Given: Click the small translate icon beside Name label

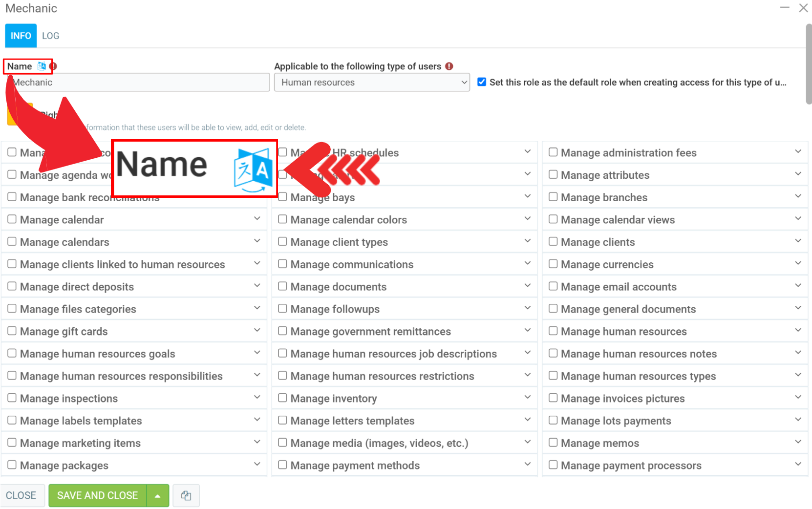Looking at the screenshot, I should click(42, 66).
